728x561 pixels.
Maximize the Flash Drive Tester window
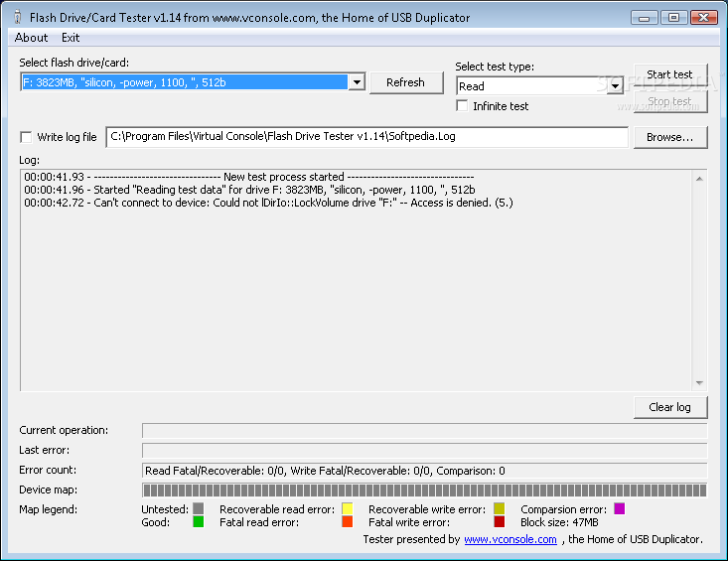coord(673,18)
